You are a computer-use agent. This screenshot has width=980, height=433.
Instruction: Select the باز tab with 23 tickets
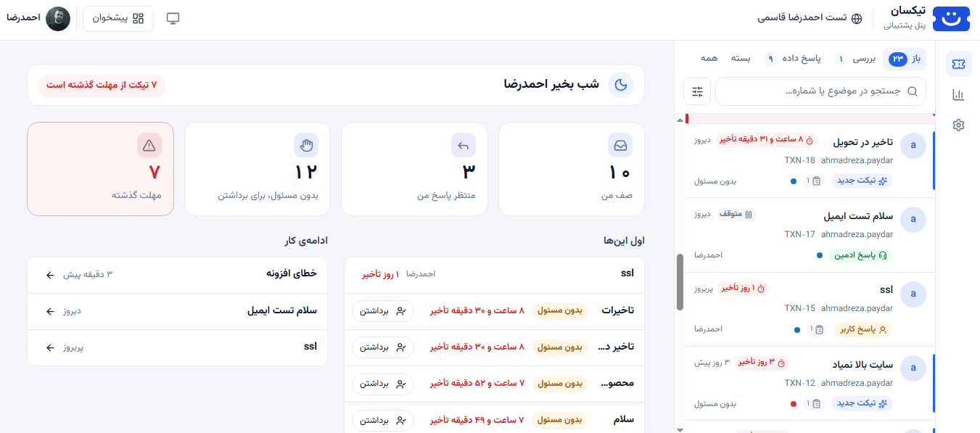(x=905, y=59)
